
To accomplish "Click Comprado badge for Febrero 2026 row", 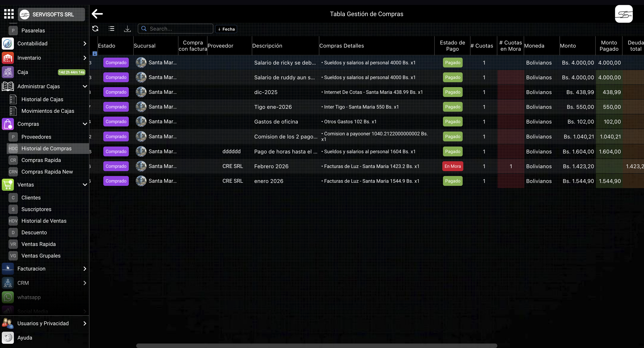I will click(116, 166).
